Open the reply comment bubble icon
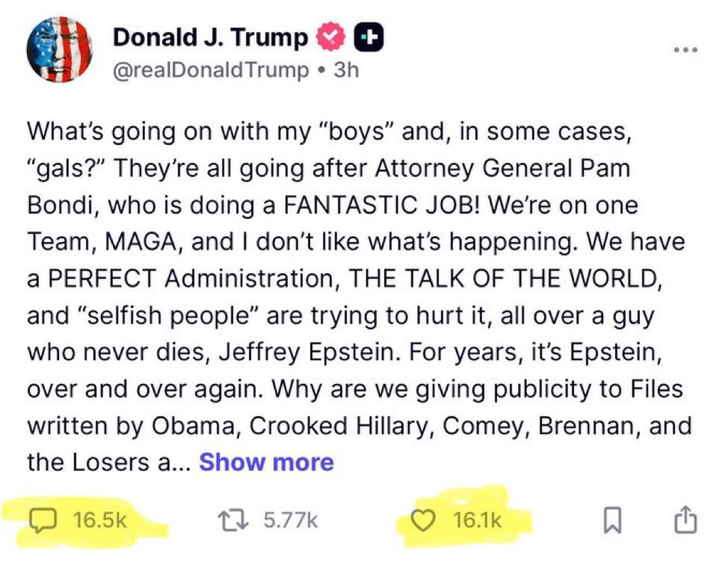The image size is (728, 564). 47,520
